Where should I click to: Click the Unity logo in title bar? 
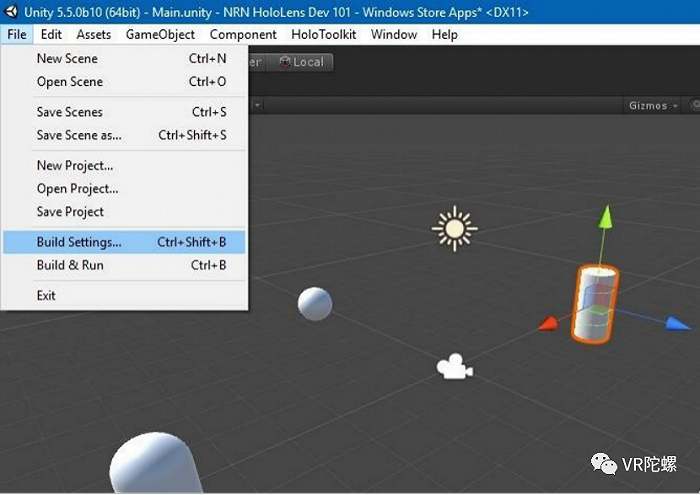pyautogui.click(x=10, y=11)
